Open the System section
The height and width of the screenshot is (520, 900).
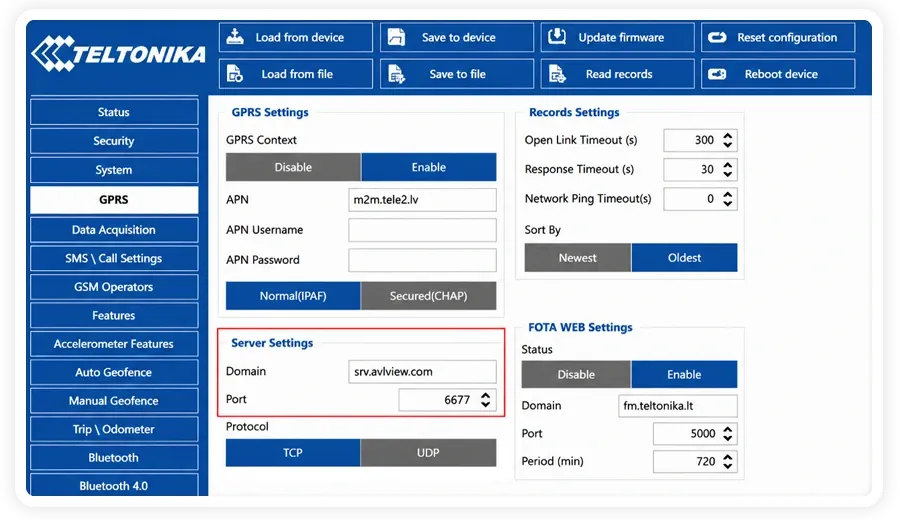(x=114, y=170)
